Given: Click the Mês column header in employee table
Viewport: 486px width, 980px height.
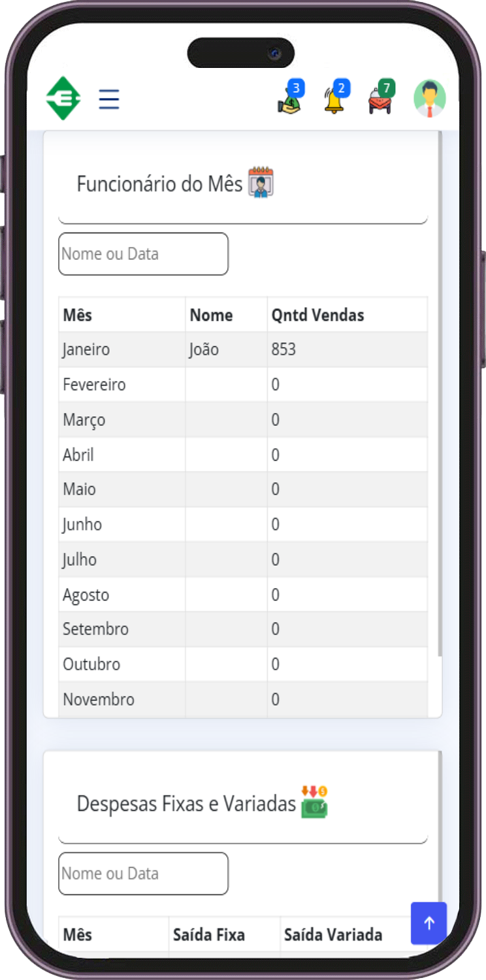Looking at the screenshot, I should 78,315.
